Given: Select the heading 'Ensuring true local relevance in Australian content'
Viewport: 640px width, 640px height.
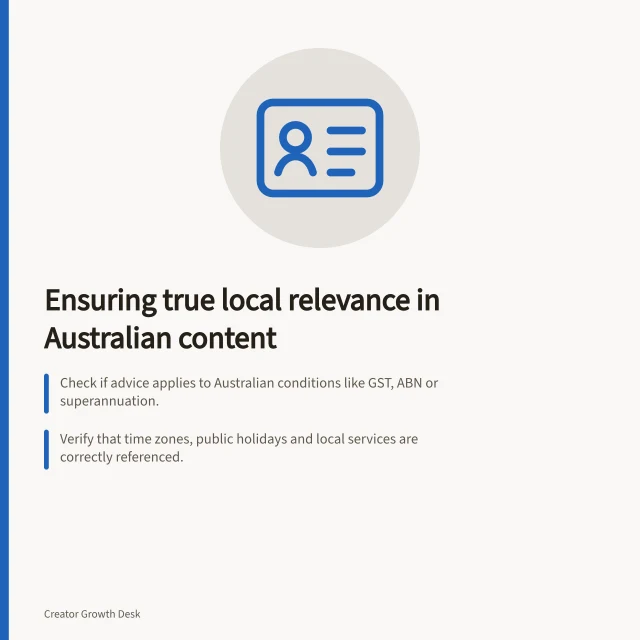Looking at the screenshot, I should (242, 319).
